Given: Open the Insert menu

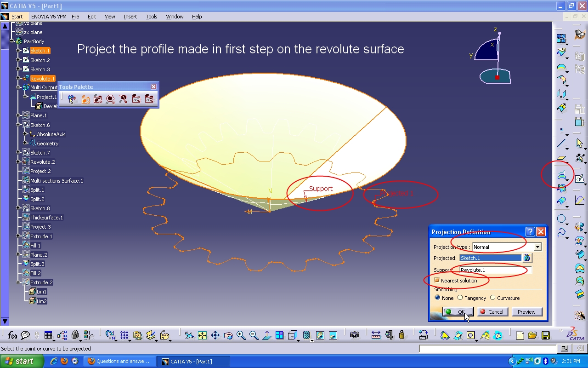Looking at the screenshot, I should coord(130,17).
